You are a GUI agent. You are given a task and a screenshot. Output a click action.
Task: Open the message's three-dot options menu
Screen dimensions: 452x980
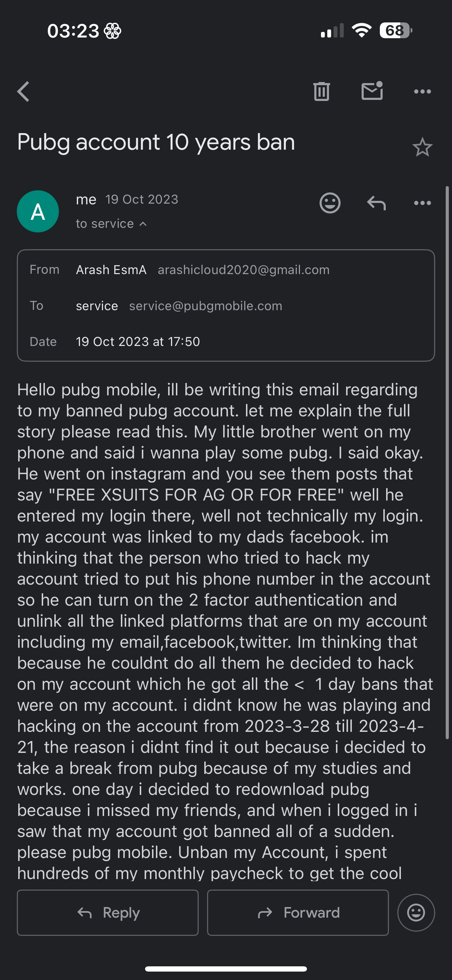422,203
